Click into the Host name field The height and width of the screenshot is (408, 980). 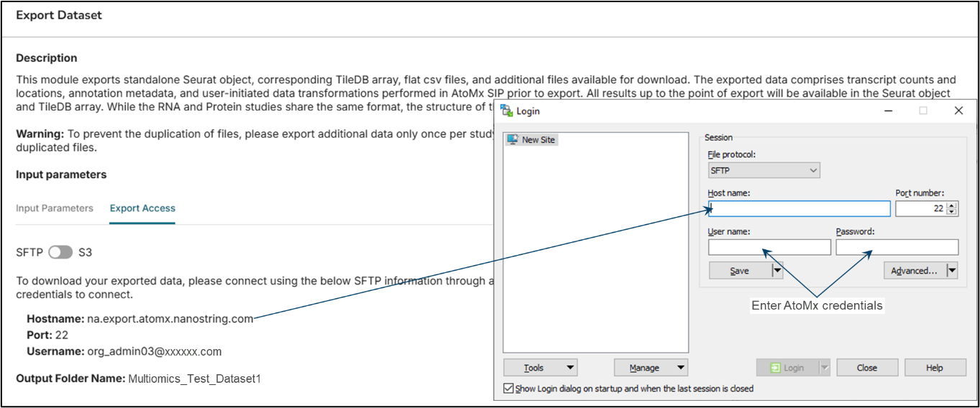click(x=799, y=209)
